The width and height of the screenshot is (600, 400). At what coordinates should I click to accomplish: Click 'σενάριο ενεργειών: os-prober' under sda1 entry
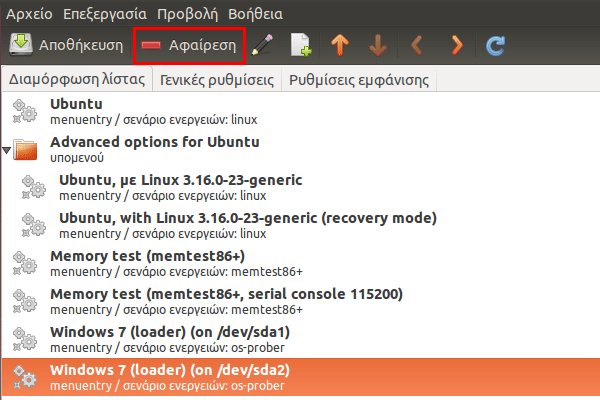coord(204,348)
